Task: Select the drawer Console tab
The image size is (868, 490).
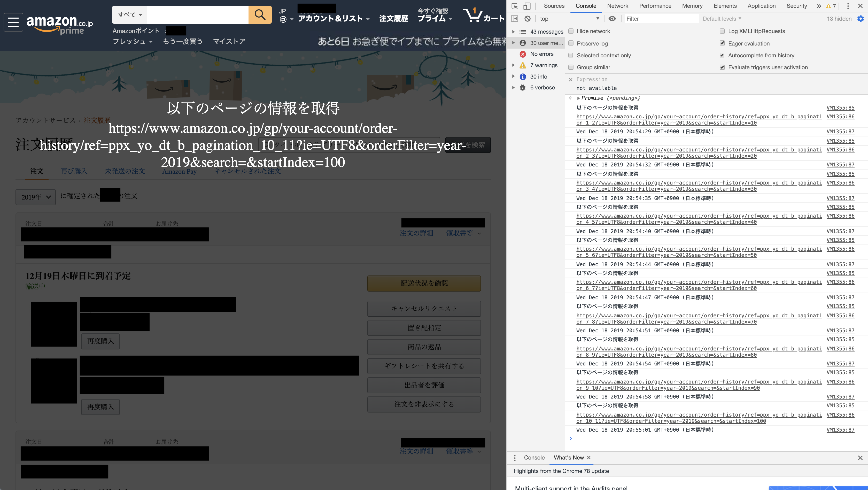Action: (x=534, y=458)
